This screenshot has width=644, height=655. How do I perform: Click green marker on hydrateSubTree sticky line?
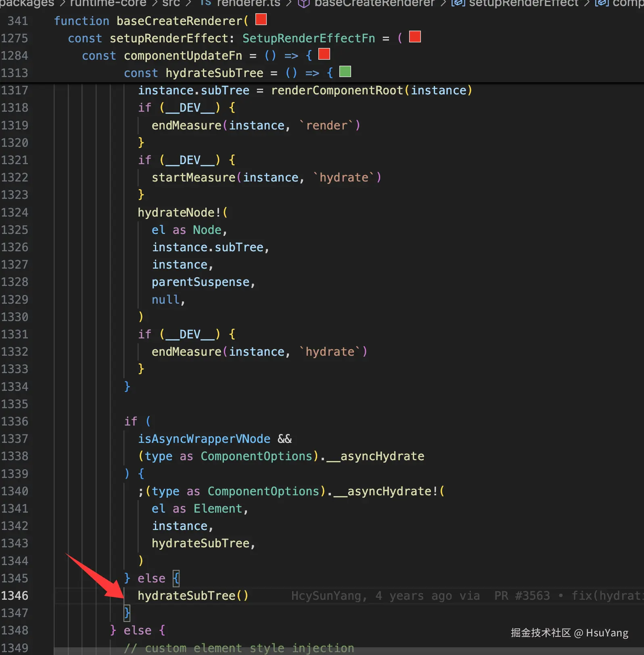pos(345,71)
